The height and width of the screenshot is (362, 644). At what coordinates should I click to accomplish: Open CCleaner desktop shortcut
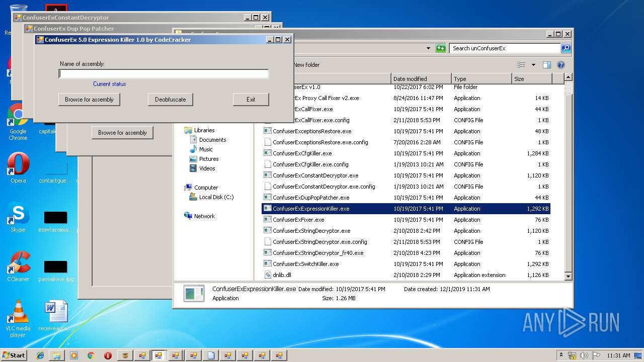point(18,267)
